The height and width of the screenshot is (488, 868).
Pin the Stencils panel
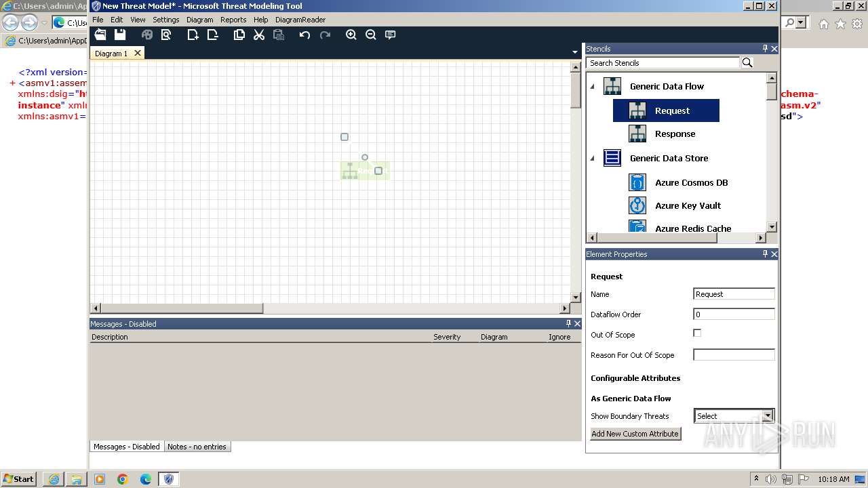[765, 49]
